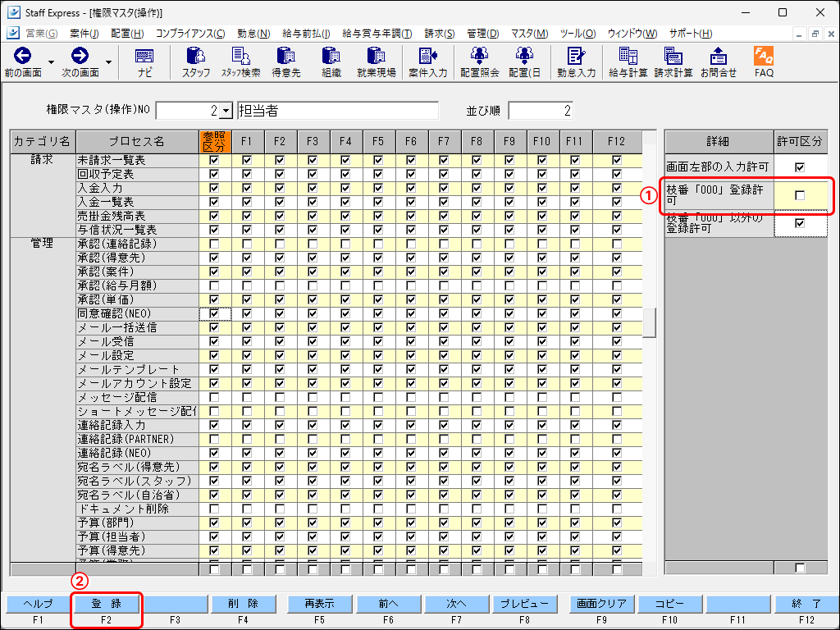The image size is (840, 630).
Task: Enable 枝番「000」登録許可 checkbox
Action: tap(799, 195)
